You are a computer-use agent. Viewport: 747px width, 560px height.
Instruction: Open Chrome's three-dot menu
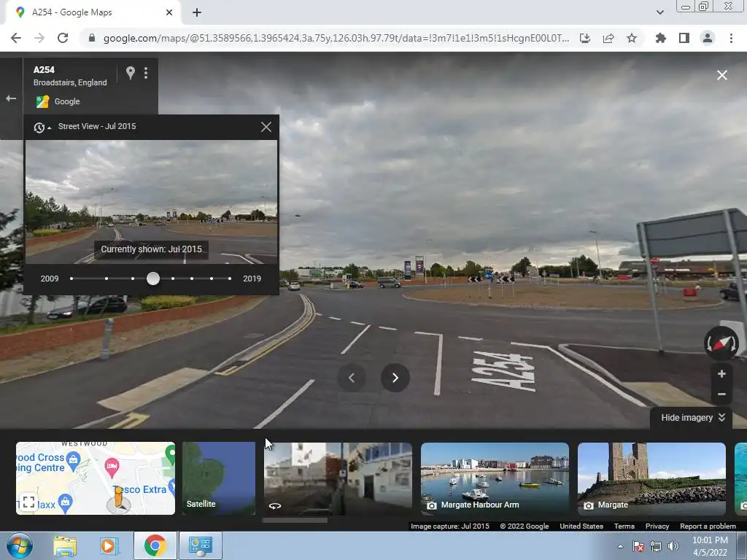731,38
